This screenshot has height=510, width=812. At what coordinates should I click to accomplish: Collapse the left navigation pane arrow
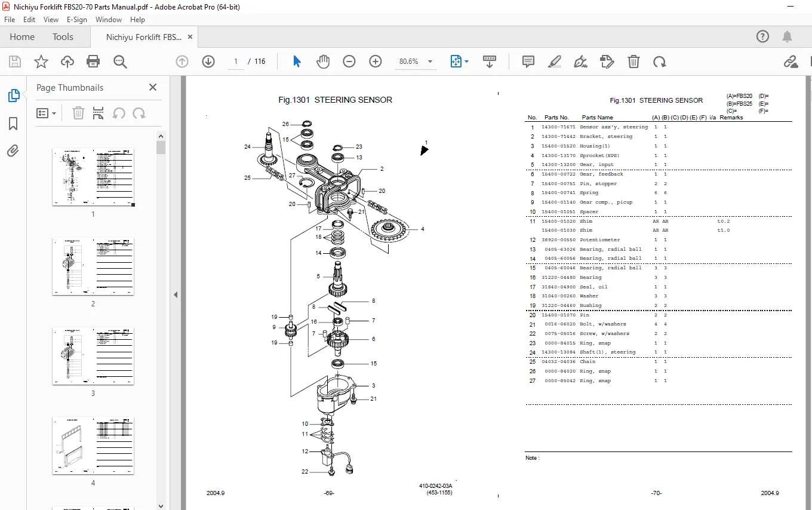(176, 294)
